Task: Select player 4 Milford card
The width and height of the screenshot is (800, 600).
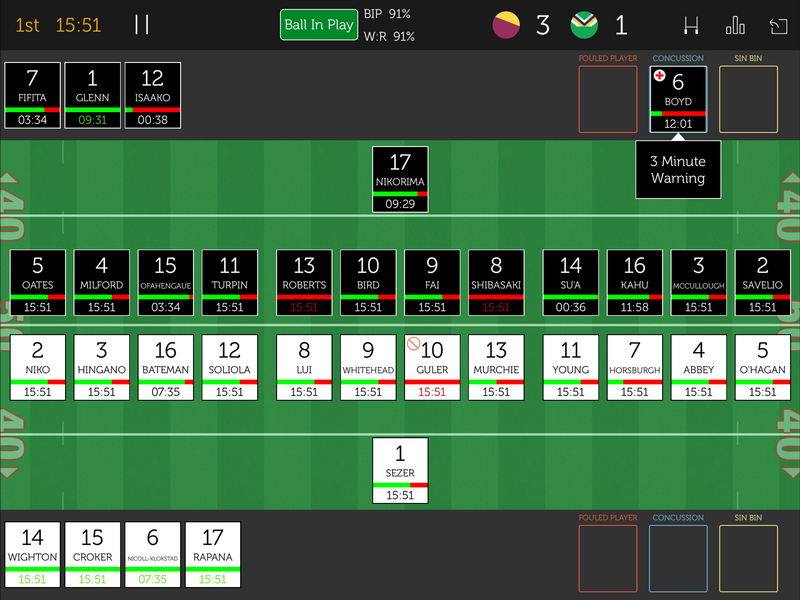Action: (102, 283)
